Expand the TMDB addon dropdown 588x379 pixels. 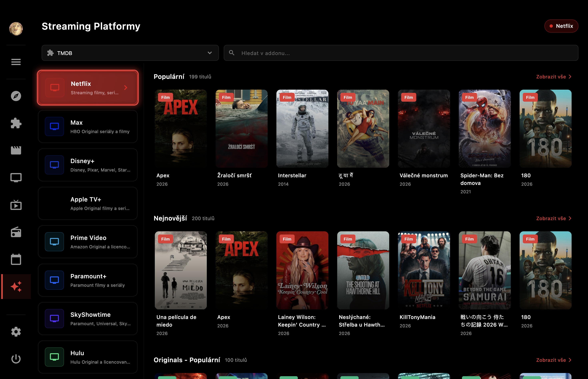click(x=130, y=53)
